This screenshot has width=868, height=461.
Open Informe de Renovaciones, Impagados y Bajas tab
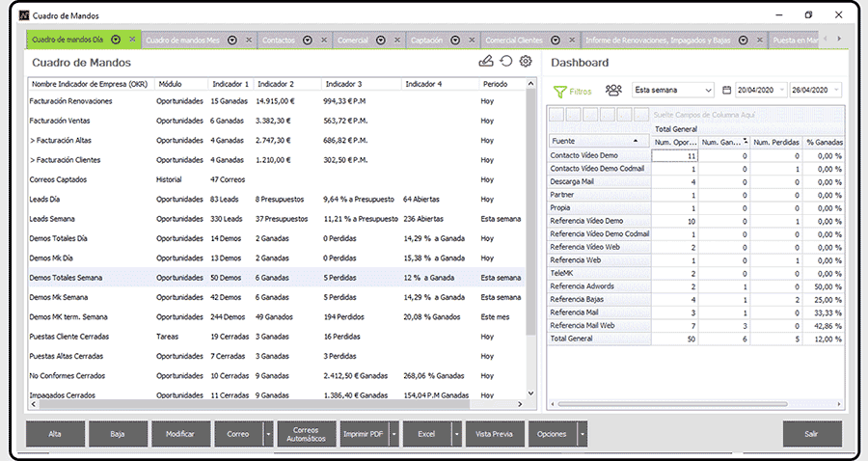(x=658, y=40)
